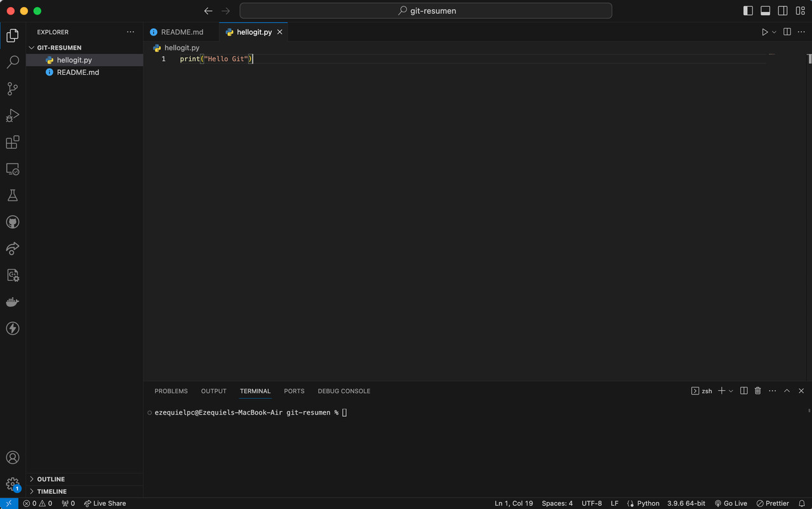This screenshot has width=812, height=509.
Task: Click Ln 1, Col 19 in status bar
Action: [514, 503]
